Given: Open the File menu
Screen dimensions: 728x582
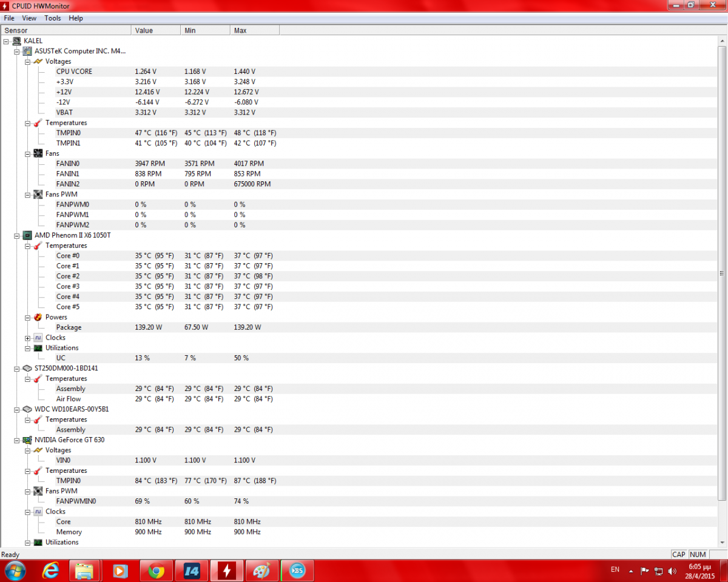Looking at the screenshot, I should pyautogui.click(x=9, y=18).
